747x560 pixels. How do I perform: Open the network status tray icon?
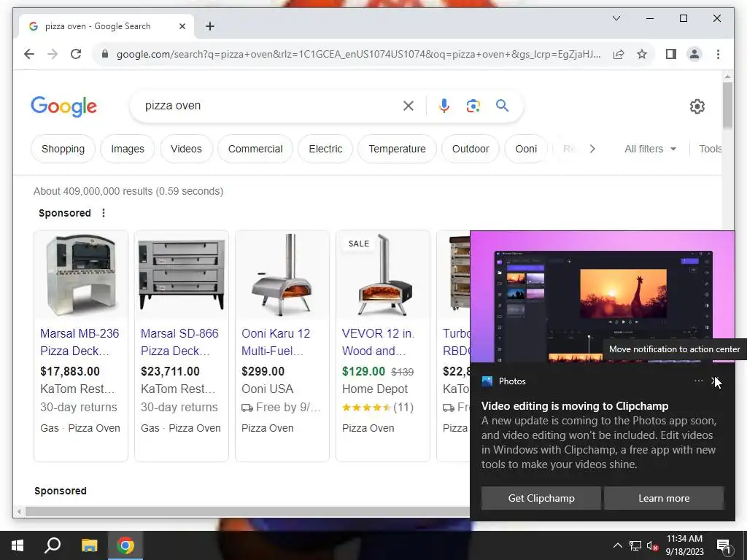635,545
